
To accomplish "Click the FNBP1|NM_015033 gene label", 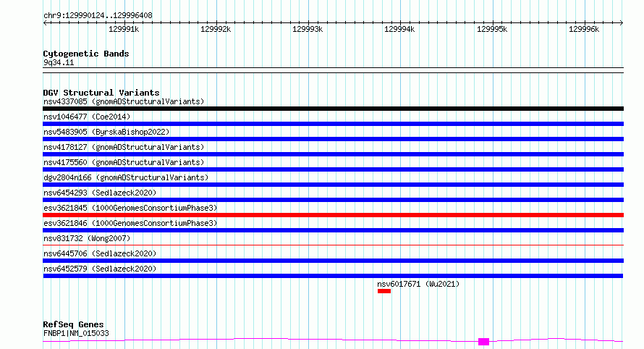I will tap(76, 333).
